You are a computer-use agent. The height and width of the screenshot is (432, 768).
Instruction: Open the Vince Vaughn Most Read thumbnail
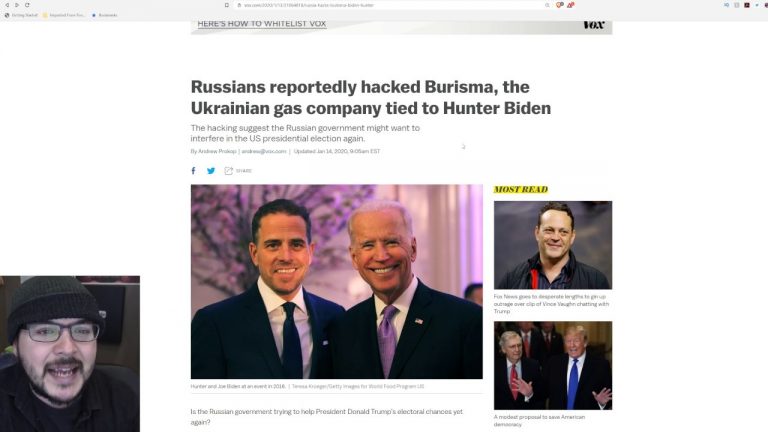coord(552,245)
